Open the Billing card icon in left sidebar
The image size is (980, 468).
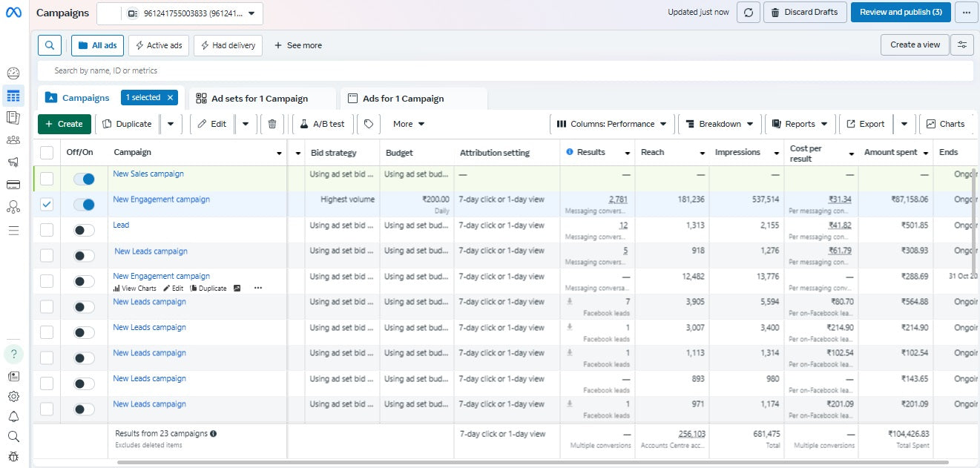[13, 184]
